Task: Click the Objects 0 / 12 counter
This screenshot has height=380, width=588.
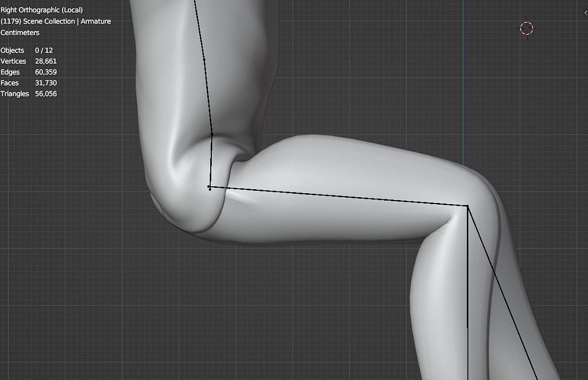Action: [x=26, y=50]
